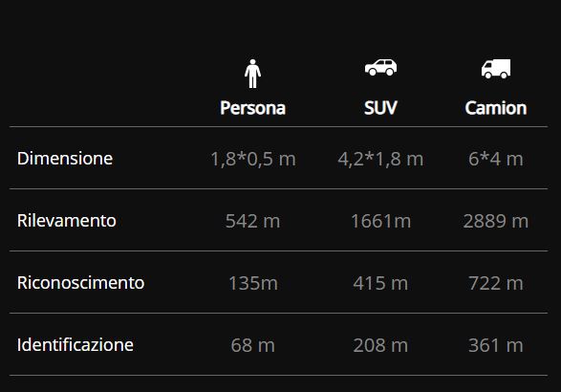Click the 2889 m truck detection value
Image resolution: width=561 pixels, height=392 pixels.
point(496,221)
